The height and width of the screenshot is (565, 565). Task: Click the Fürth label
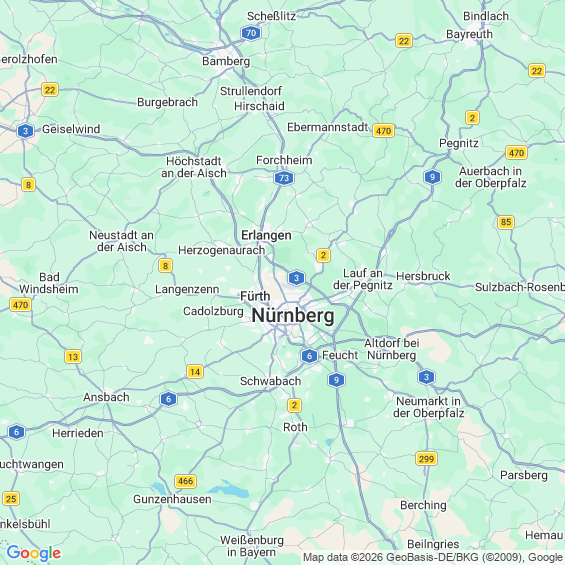coord(255,296)
